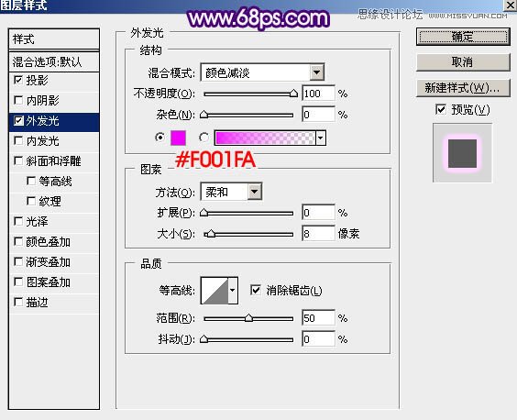The width and height of the screenshot is (517, 420).
Task: Click the 扩展 spread value field
Action: pyautogui.click(x=318, y=213)
